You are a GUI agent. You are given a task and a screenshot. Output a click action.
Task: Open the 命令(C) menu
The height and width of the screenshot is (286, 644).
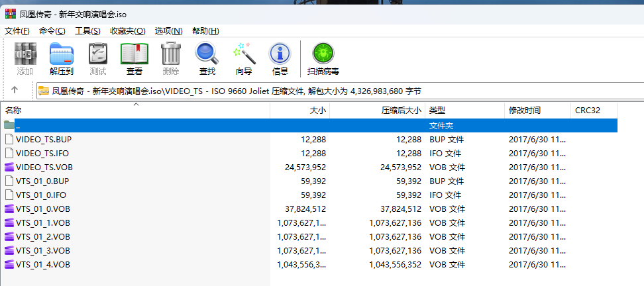pos(52,31)
